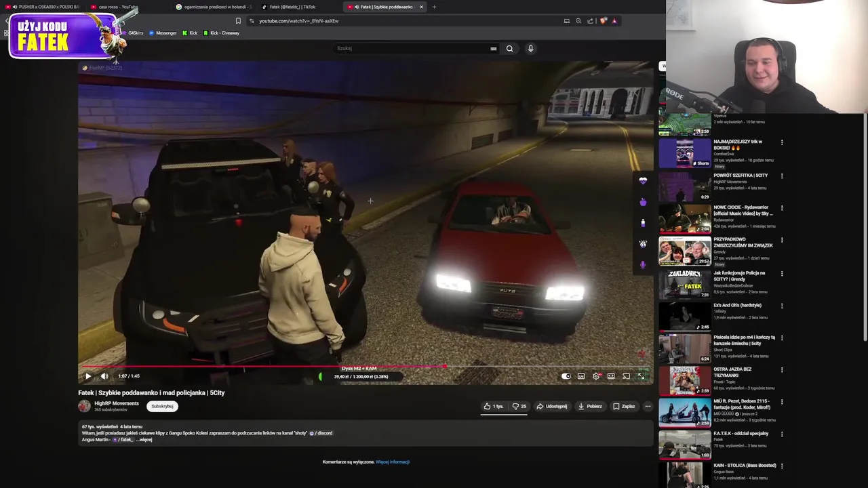The width and height of the screenshot is (868, 488).
Task: Open POWRÓT SZEFITKA 5CITY video
Action: coord(741,176)
